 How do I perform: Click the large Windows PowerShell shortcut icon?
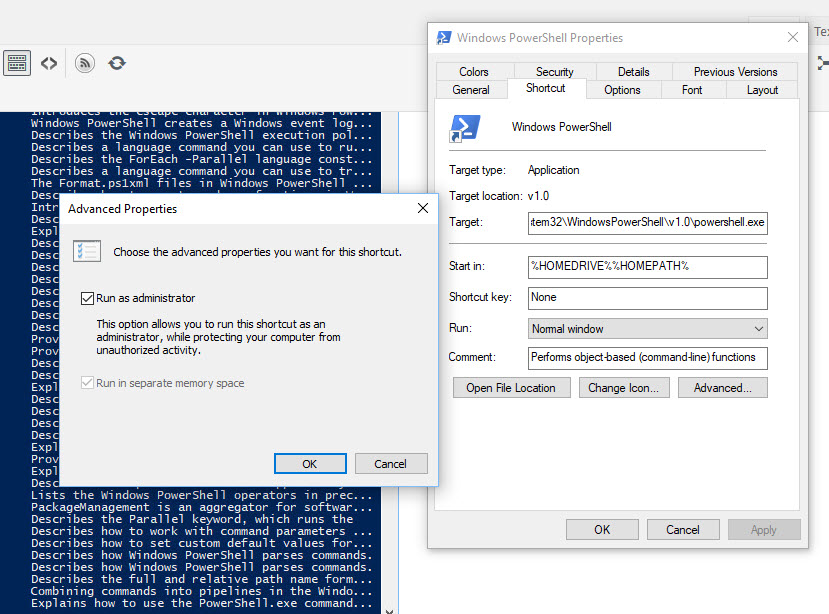[x=465, y=129]
